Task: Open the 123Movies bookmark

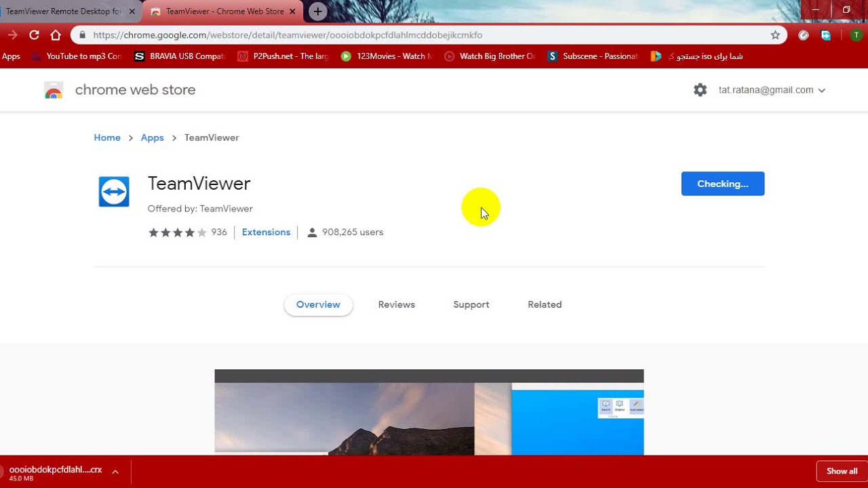Action: click(x=387, y=56)
